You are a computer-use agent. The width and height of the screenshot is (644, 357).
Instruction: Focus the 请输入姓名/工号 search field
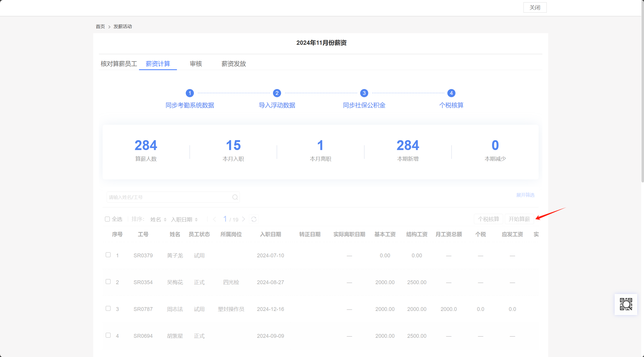169,197
